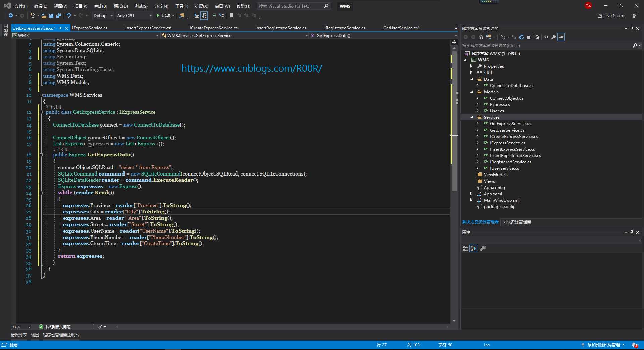This screenshot has height=350, width=644.
Task: Click the YZ account badge
Action: [588, 5]
